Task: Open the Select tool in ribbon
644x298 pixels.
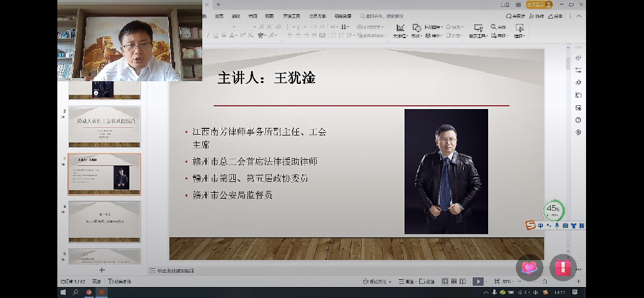Action: [x=520, y=31]
